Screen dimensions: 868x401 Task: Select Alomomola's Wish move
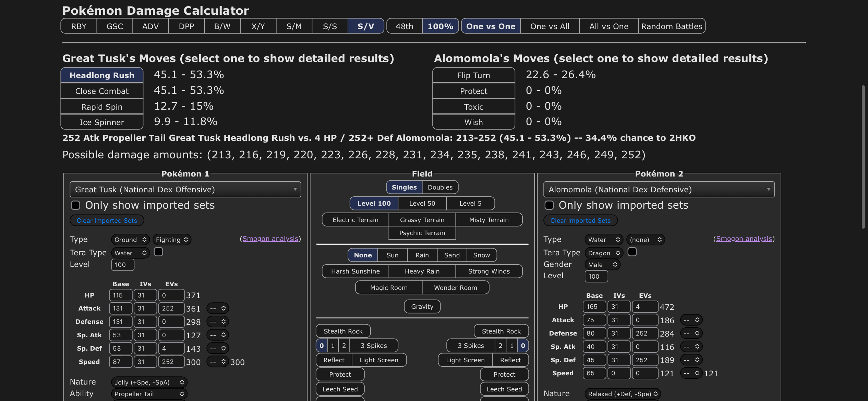[x=473, y=122]
